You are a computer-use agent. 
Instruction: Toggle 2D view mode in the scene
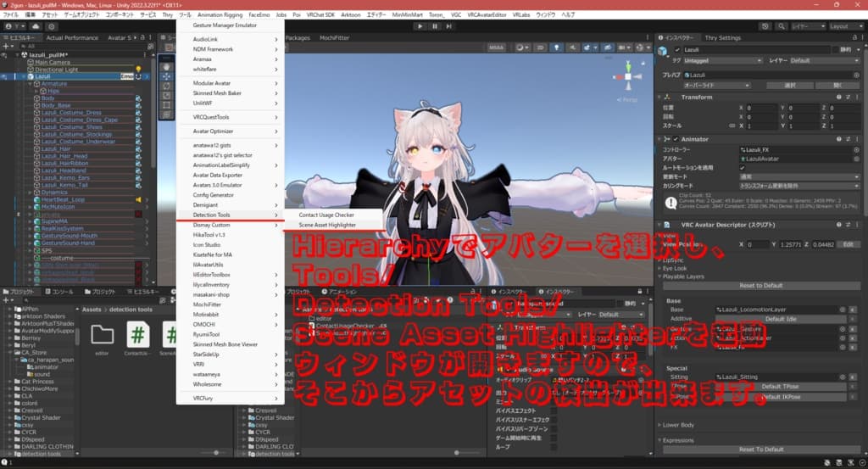[540, 47]
